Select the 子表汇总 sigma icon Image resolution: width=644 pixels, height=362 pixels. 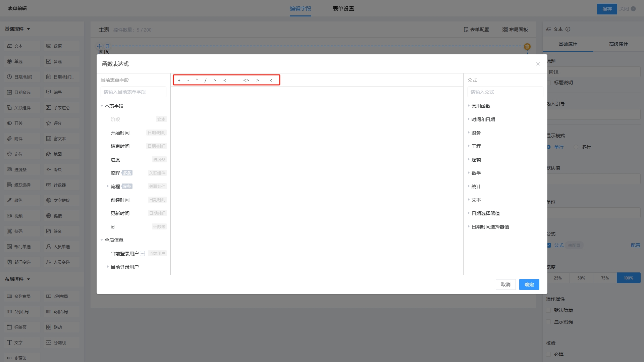coord(49,108)
